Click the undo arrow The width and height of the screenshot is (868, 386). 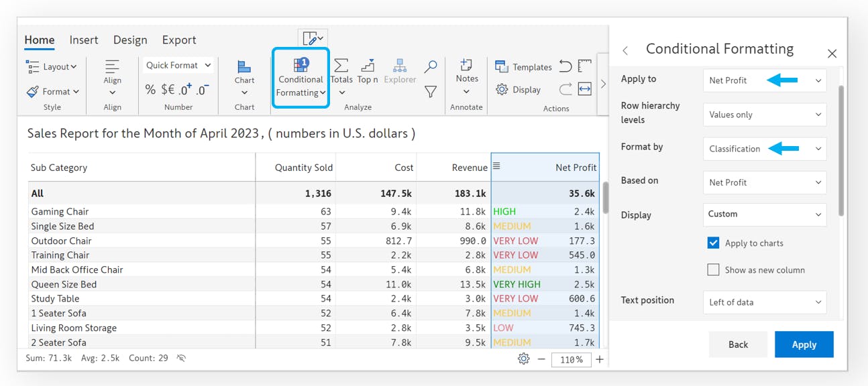[565, 66]
